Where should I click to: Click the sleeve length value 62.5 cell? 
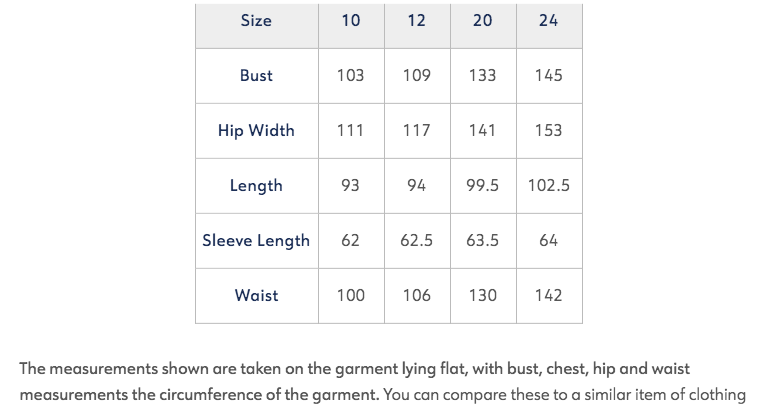[x=417, y=241]
